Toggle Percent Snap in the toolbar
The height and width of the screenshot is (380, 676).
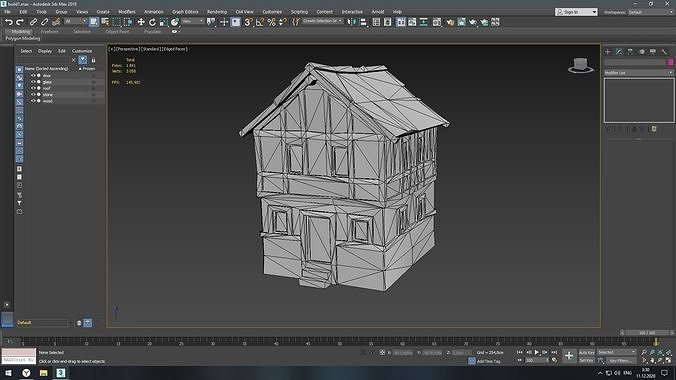tap(271, 22)
